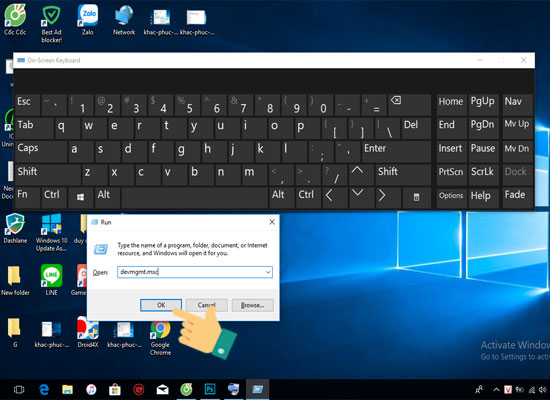Launch Zalo from the desktop

click(x=88, y=20)
